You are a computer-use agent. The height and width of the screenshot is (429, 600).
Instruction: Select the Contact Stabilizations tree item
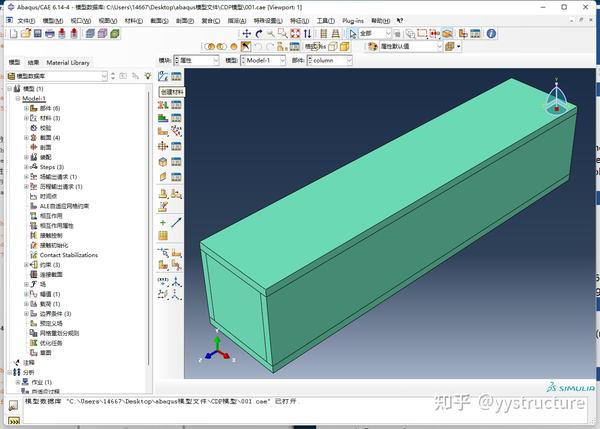point(68,255)
